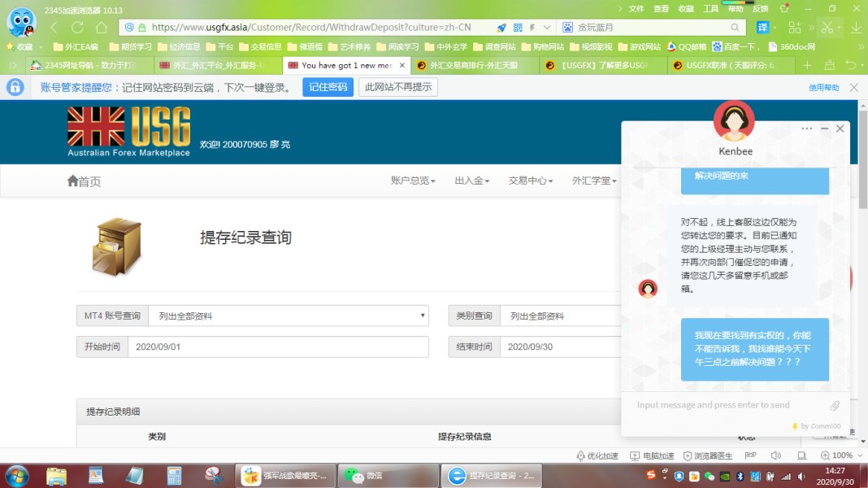
Task: Open the 交易中心 dropdown menu
Action: point(528,181)
